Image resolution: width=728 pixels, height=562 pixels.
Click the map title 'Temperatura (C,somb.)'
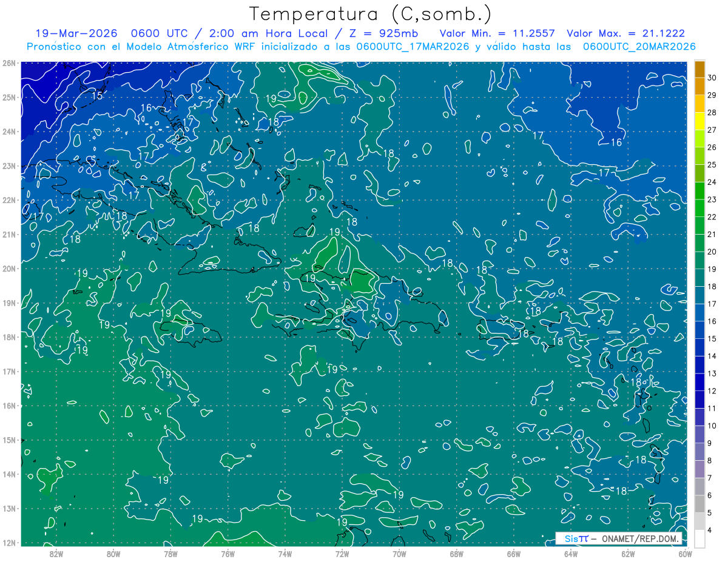[371, 14]
